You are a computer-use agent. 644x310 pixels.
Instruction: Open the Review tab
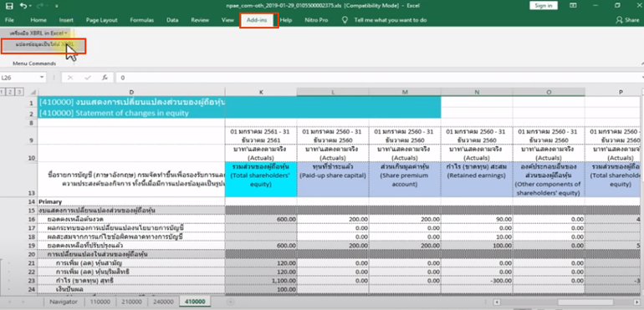point(200,20)
